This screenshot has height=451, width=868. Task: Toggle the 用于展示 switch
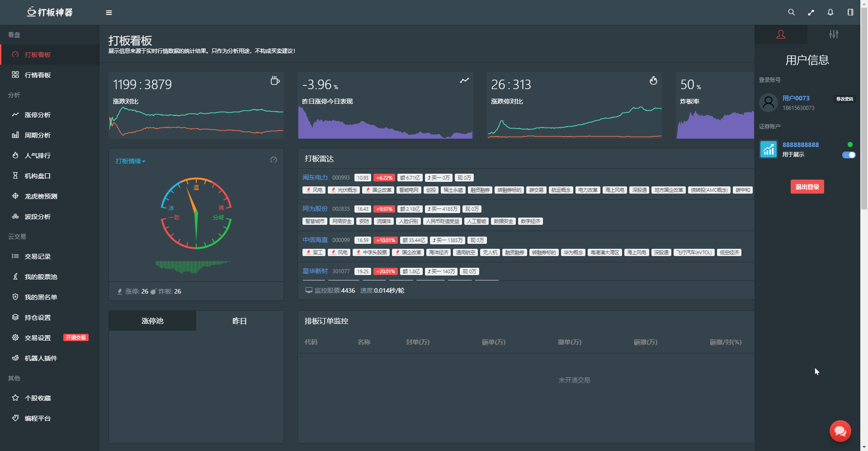[849, 155]
